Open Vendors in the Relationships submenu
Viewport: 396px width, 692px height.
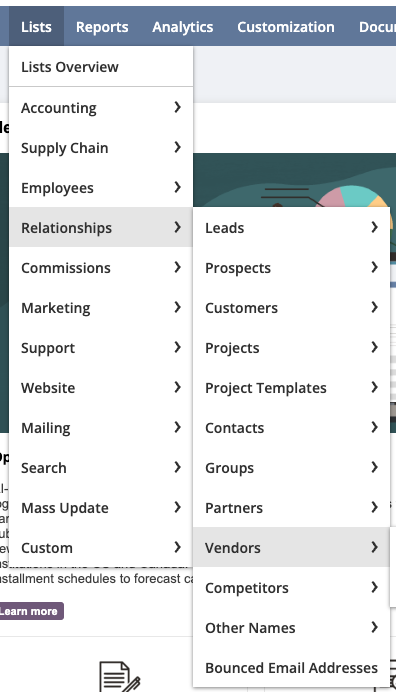[291, 548]
